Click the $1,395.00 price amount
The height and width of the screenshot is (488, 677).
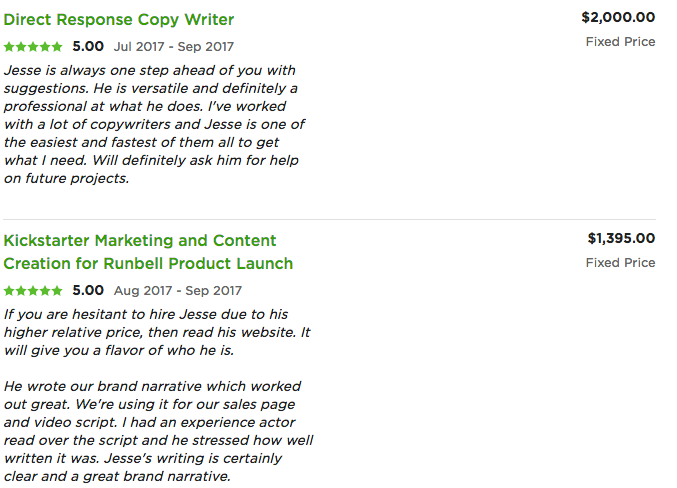621,238
